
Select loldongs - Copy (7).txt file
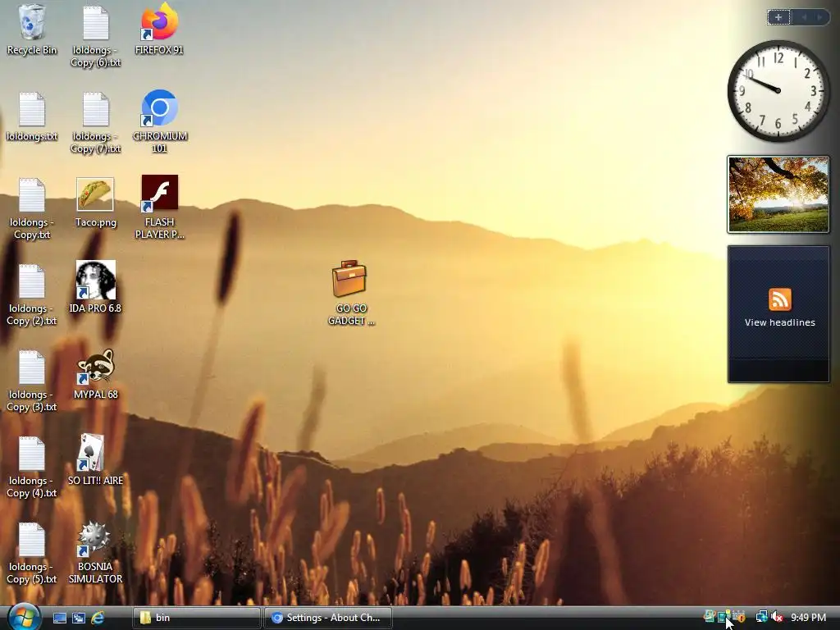click(95, 122)
